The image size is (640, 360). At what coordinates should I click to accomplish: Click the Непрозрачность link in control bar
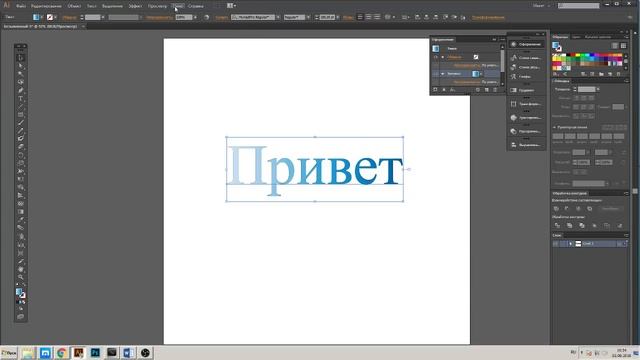coord(159,18)
